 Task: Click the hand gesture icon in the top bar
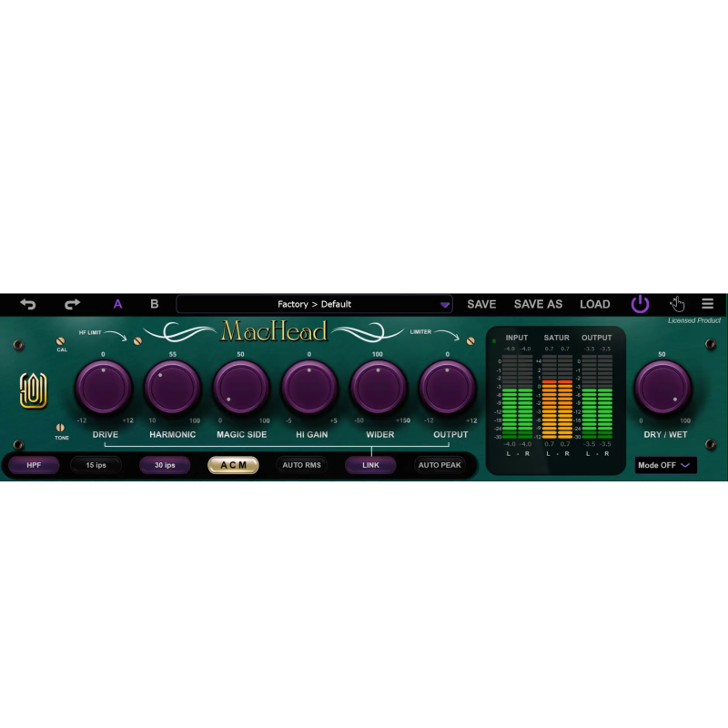pos(676,303)
